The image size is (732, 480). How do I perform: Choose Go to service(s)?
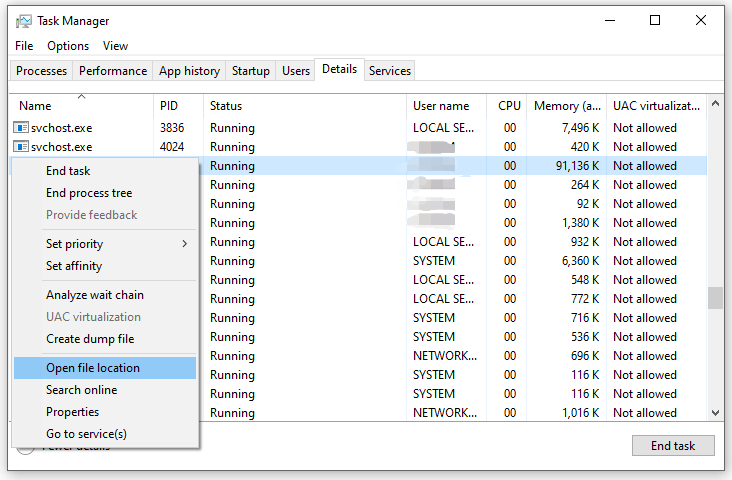coord(105,434)
